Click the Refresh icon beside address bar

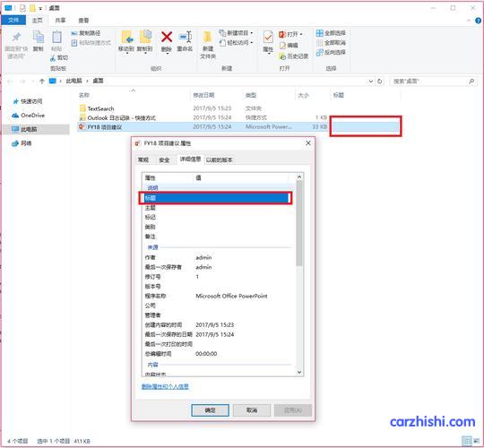click(380, 82)
